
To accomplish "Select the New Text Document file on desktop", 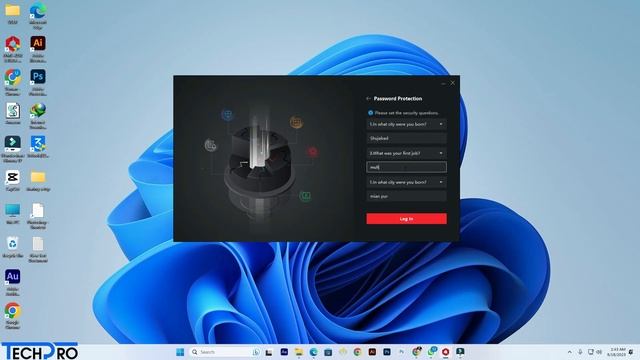I will (x=38, y=249).
